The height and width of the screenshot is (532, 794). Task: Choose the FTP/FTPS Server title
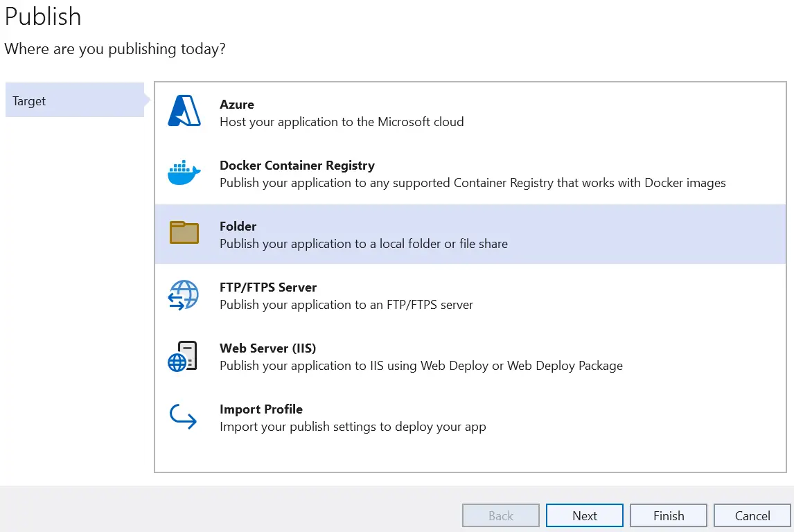[x=268, y=287]
